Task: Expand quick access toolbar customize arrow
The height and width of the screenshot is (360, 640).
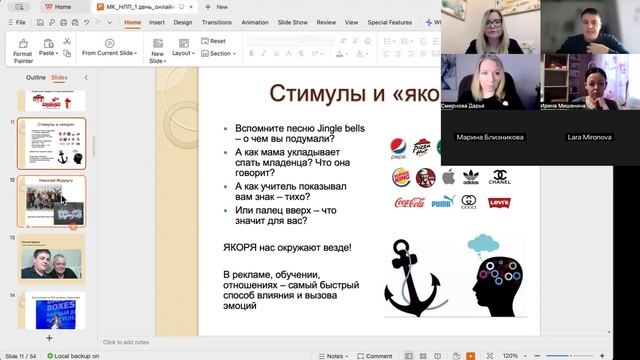Action: [110, 22]
